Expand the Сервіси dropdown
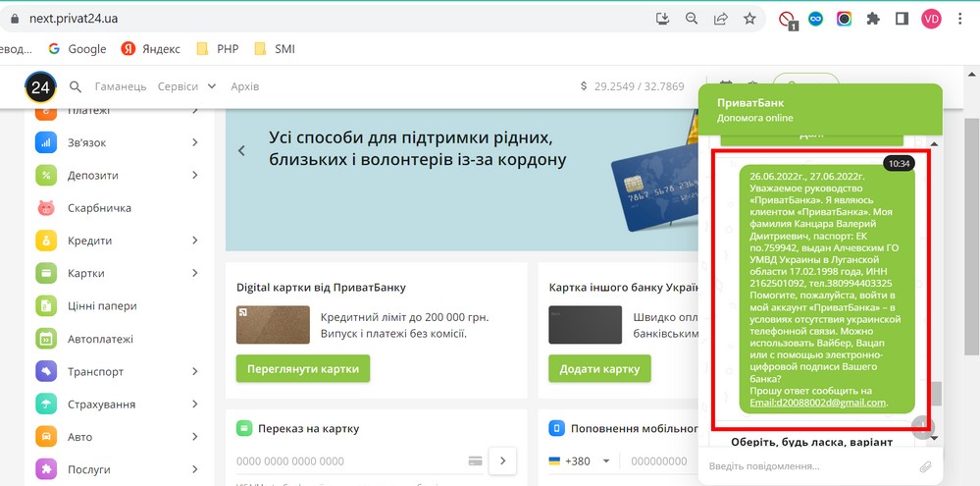Viewport: 980px width, 486px height. [x=186, y=86]
